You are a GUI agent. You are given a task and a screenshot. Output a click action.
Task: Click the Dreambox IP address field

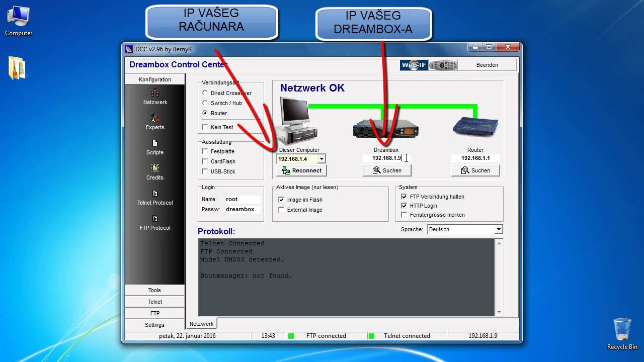coord(387,158)
